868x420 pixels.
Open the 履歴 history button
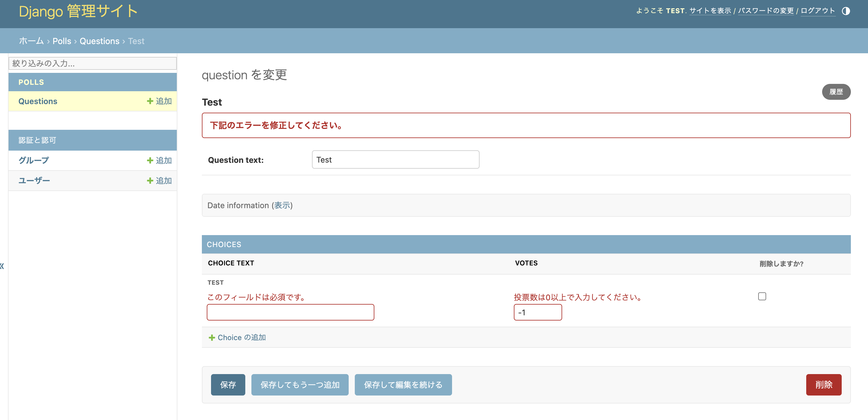coord(836,92)
